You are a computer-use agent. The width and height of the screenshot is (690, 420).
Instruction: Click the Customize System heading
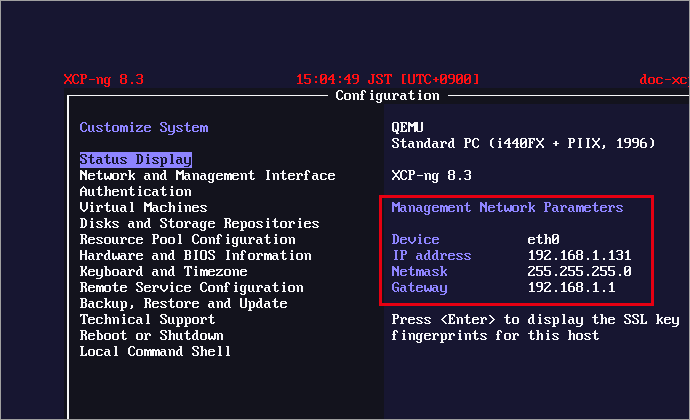point(144,128)
